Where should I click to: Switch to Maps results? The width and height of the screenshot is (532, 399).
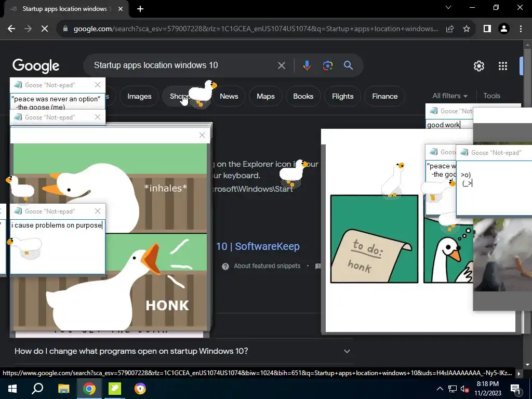(x=265, y=96)
